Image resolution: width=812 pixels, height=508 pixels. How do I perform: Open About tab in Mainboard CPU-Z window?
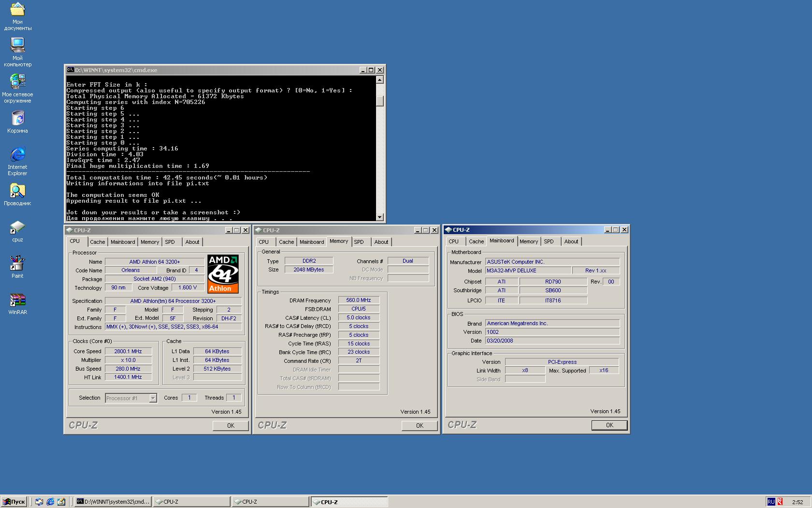[x=571, y=241]
